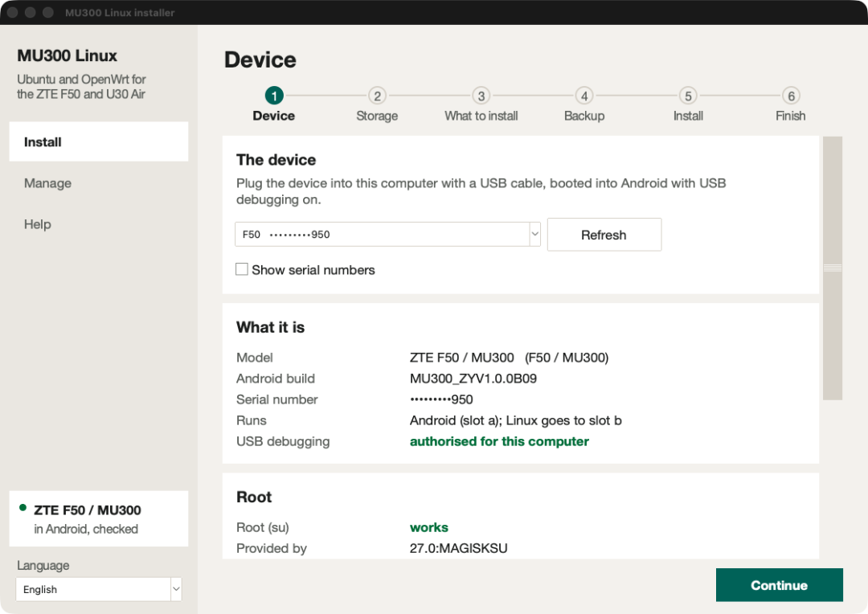Click the 'MU300 Linux' sidebar title
Image resolution: width=868 pixels, height=614 pixels.
pos(67,56)
